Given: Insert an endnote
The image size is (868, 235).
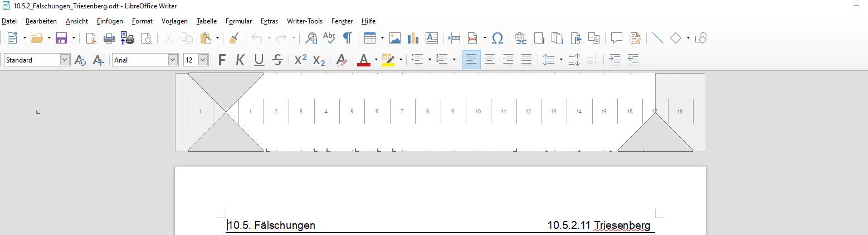Looking at the screenshot, I should (557, 38).
